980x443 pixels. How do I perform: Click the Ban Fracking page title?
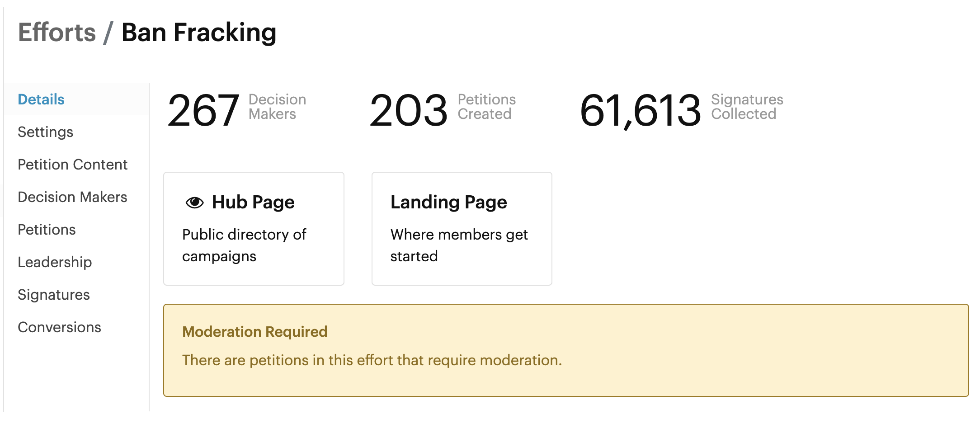pyautogui.click(x=199, y=33)
